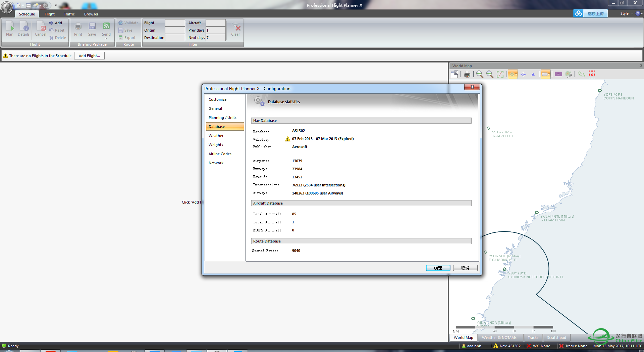This screenshot has width=644, height=352.
Task: Zoom in on the World Map
Action: point(479,74)
